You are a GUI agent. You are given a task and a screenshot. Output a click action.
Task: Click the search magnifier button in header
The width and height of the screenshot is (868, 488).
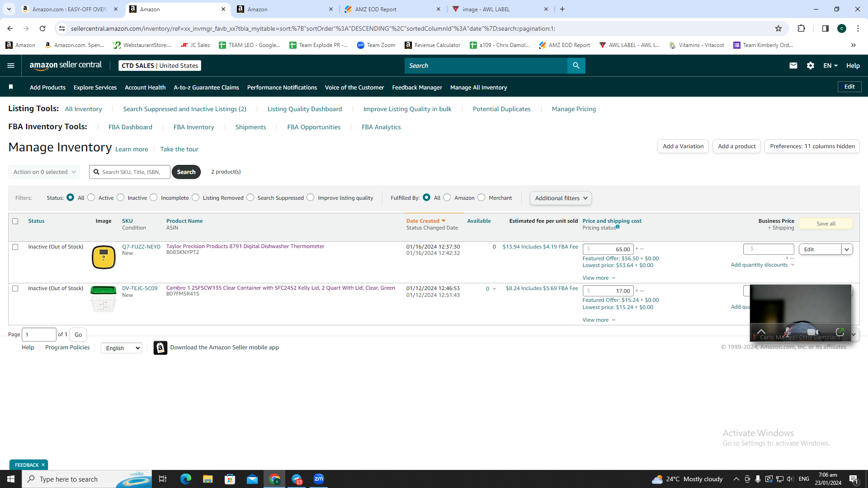[576, 66]
